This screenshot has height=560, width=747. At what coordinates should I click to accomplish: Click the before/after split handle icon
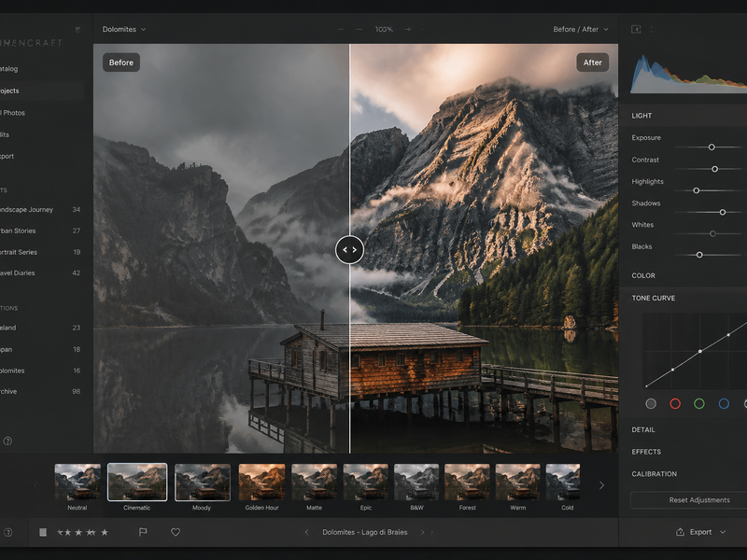(x=349, y=249)
